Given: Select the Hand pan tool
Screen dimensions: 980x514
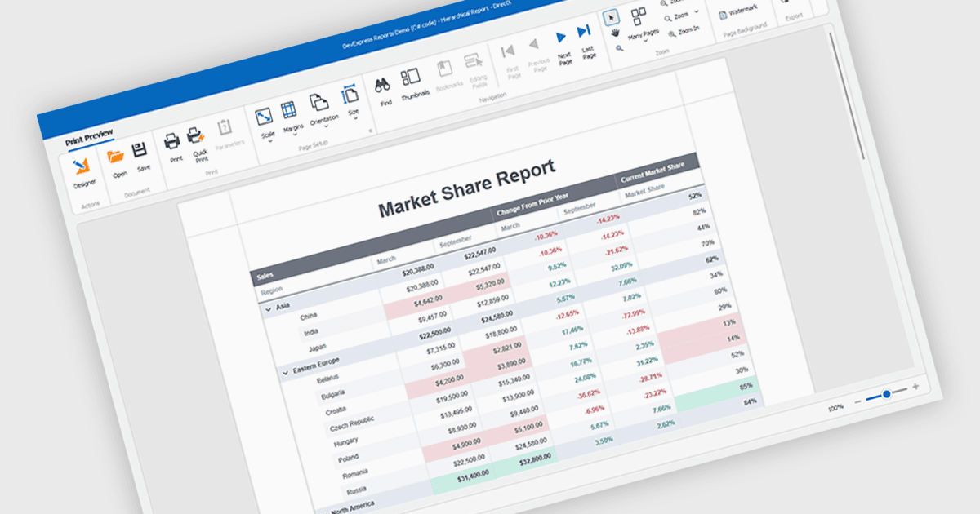Looking at the screenshot, I should (x=615, y=33).
